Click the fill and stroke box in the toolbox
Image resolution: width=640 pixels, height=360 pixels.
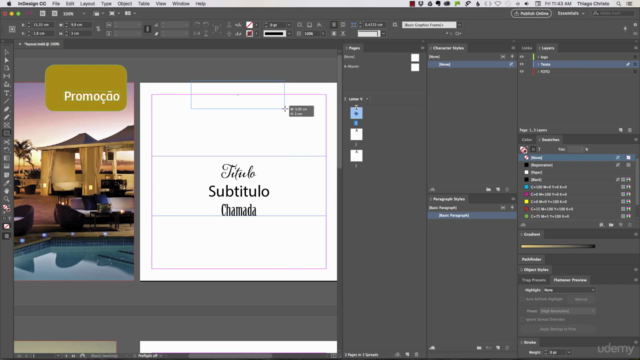tap(7, 209)
